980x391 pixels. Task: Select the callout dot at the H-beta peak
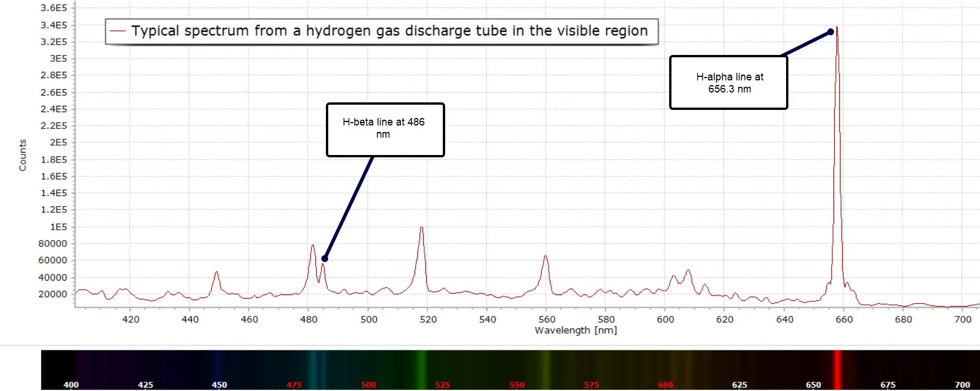(x=325, y=259)
